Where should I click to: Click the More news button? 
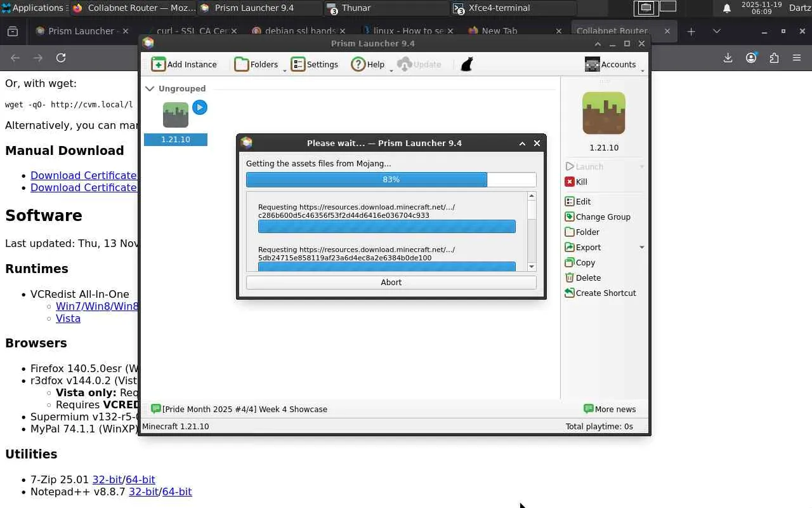point(610,409)
